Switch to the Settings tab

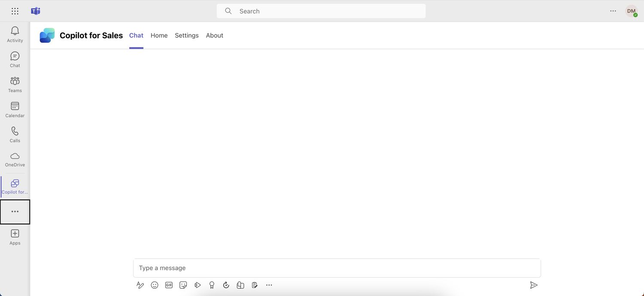pos(186,36)
